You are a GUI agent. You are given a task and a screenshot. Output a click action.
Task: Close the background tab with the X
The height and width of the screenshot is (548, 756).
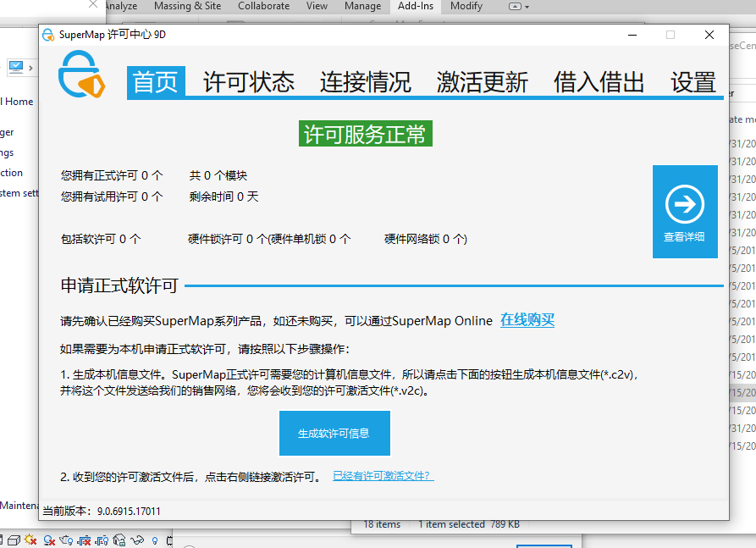point(93,4)
